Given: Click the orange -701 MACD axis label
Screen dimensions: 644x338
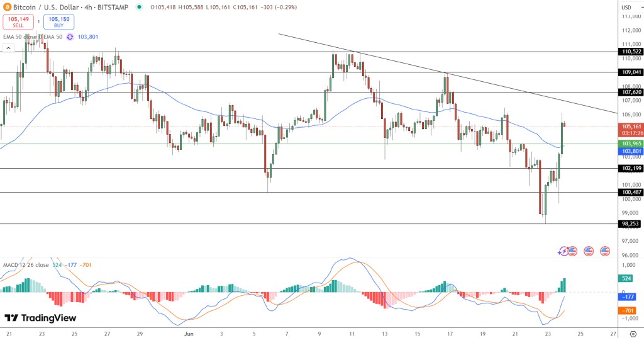Looking at the screenshot, I should coord(627,310).
